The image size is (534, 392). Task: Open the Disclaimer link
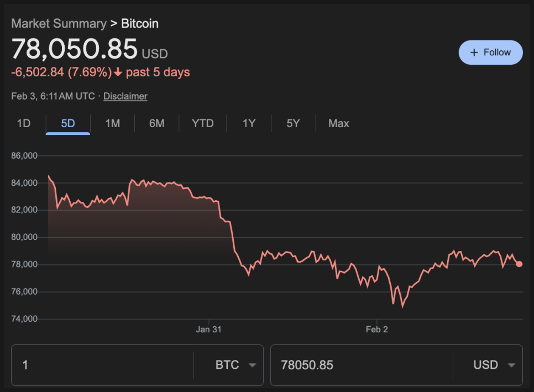pyautogui.click(x=125, y=96)
